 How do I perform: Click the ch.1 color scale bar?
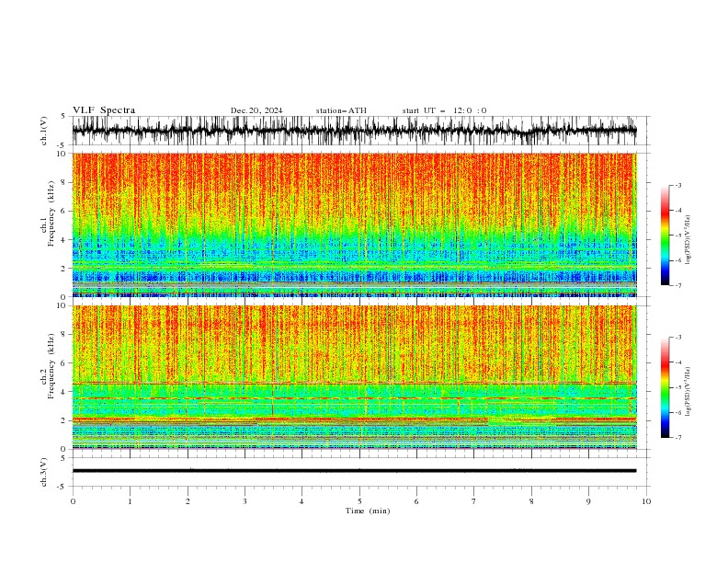665,236
